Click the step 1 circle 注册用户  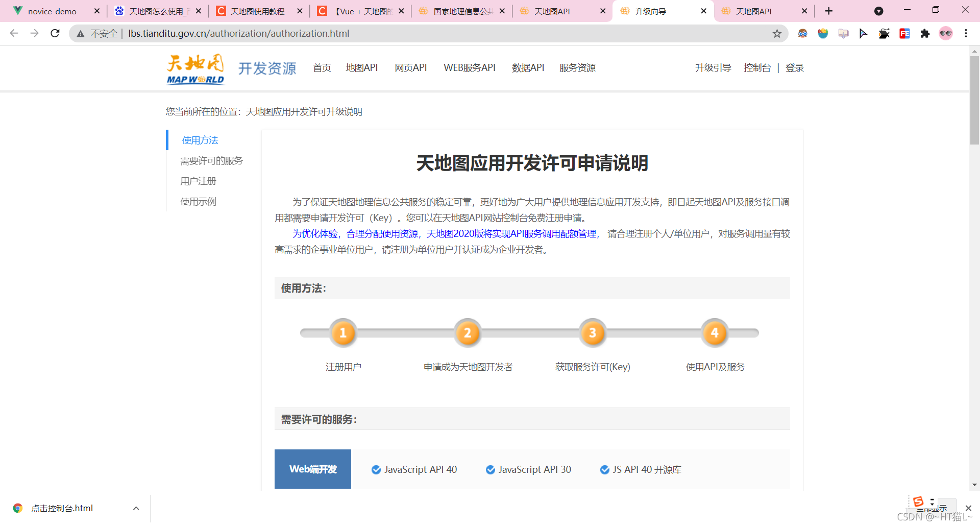[343, 333]
